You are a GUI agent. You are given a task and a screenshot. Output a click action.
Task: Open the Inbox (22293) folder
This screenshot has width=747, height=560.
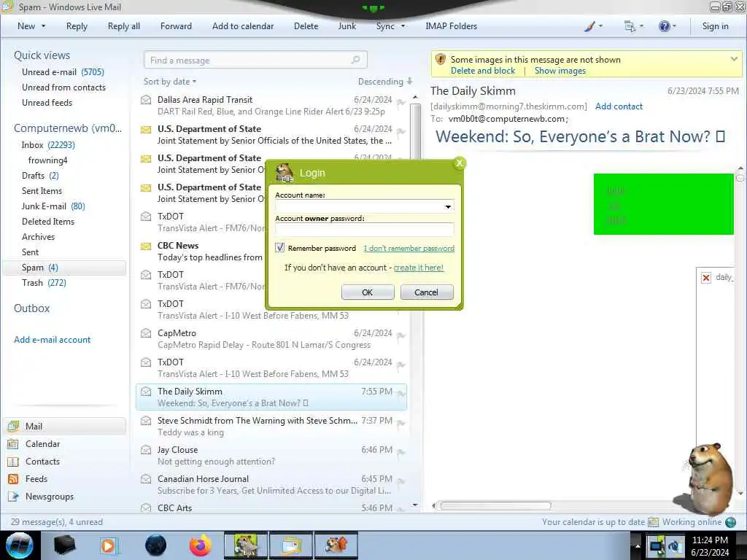[x=48, y=145]
